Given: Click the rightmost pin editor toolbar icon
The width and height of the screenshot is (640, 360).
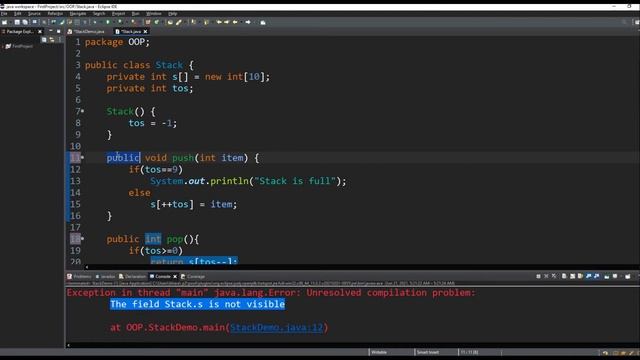Looking at the screenshot, I should pyautogui.click(x=263, y=22).
